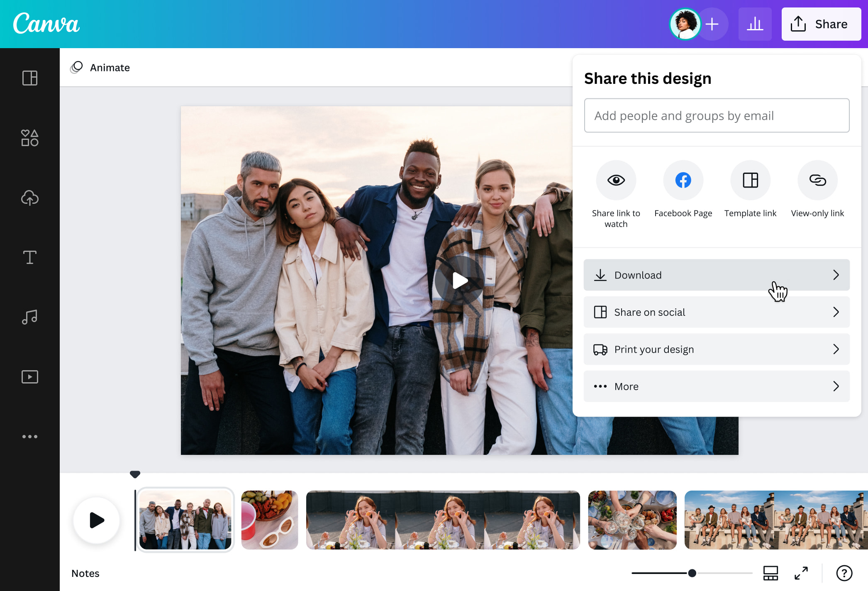
Task: Open design insights from the top bar
Action: coord(755,24)
